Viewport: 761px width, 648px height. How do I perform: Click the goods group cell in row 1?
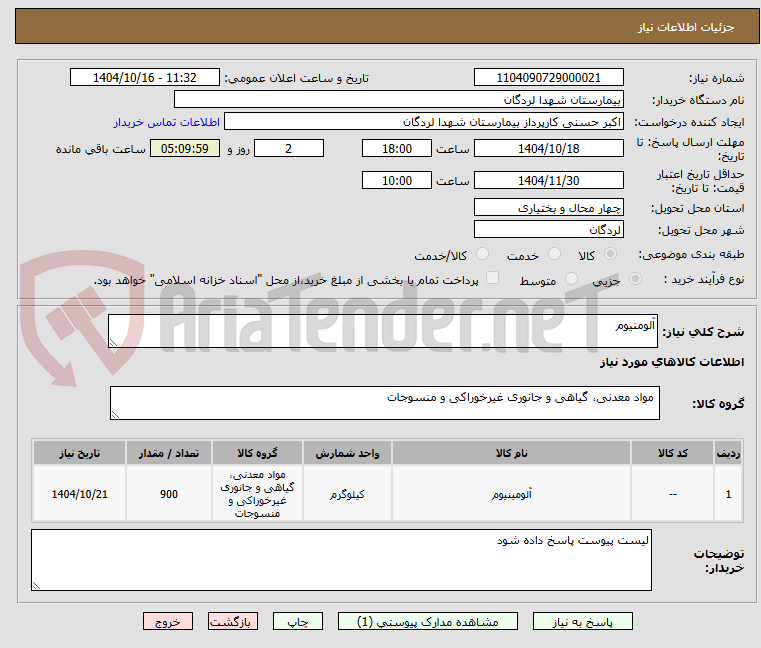(x=257, y=494)
